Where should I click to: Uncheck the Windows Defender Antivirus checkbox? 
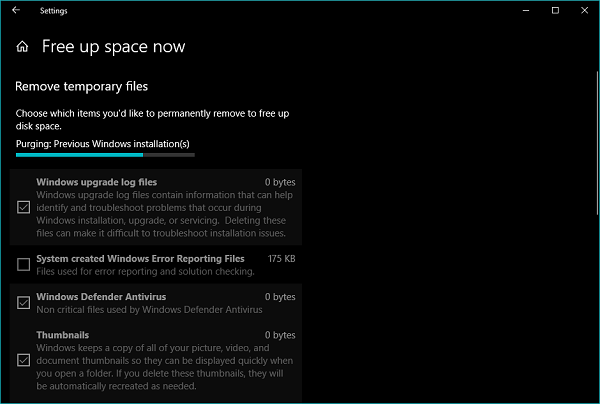point(24,303)
